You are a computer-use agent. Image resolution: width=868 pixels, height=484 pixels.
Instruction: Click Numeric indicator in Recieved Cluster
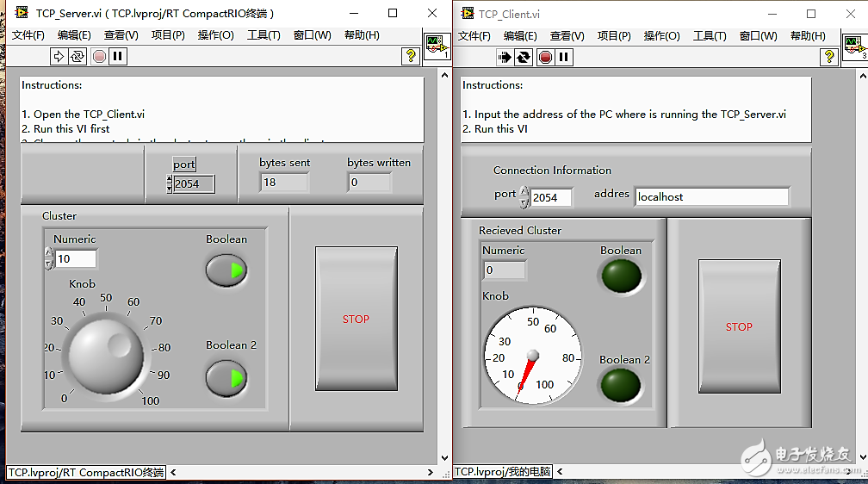pyautogui.click(x=505, y=270)
